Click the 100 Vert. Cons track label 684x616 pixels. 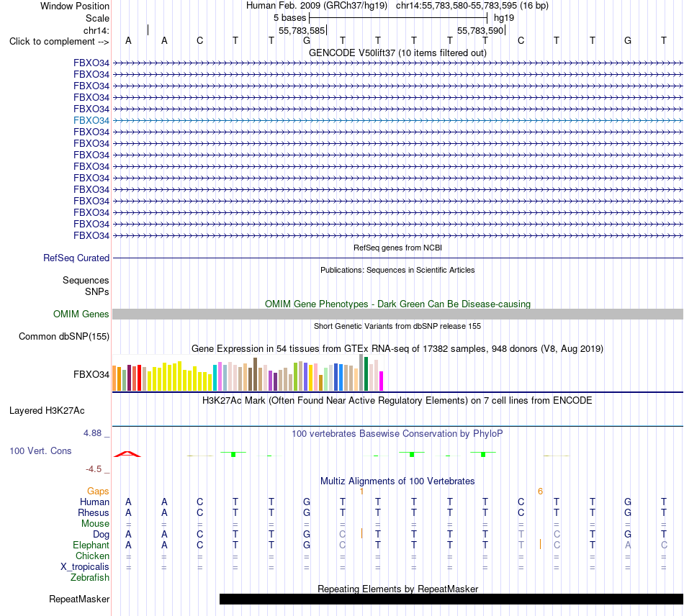(x=40, y=450)
